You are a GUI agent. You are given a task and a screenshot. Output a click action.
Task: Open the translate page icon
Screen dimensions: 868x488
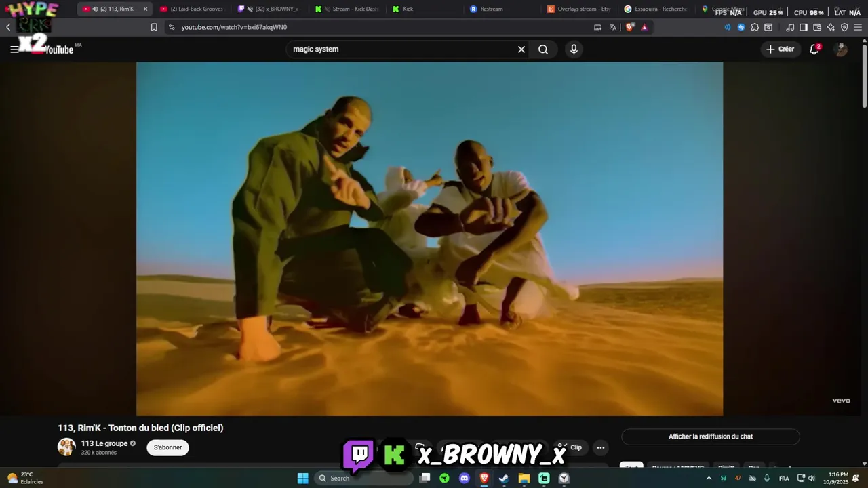(613, 27)
